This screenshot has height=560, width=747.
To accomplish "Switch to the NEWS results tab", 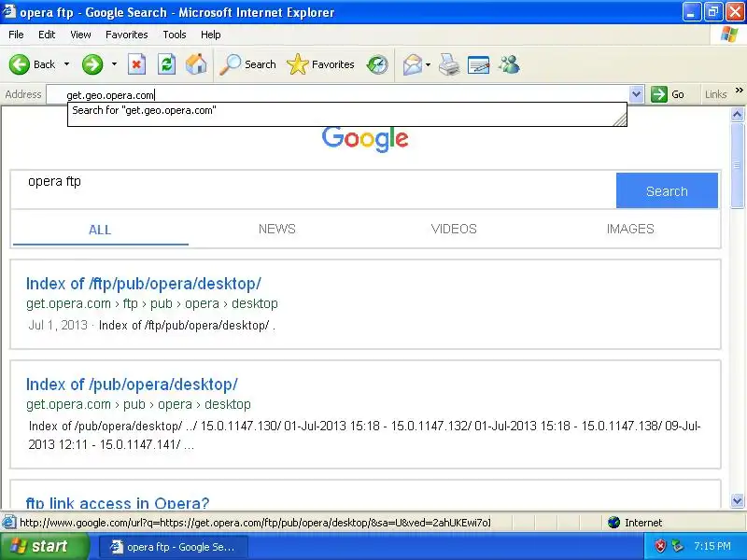I will click(276, 229).
